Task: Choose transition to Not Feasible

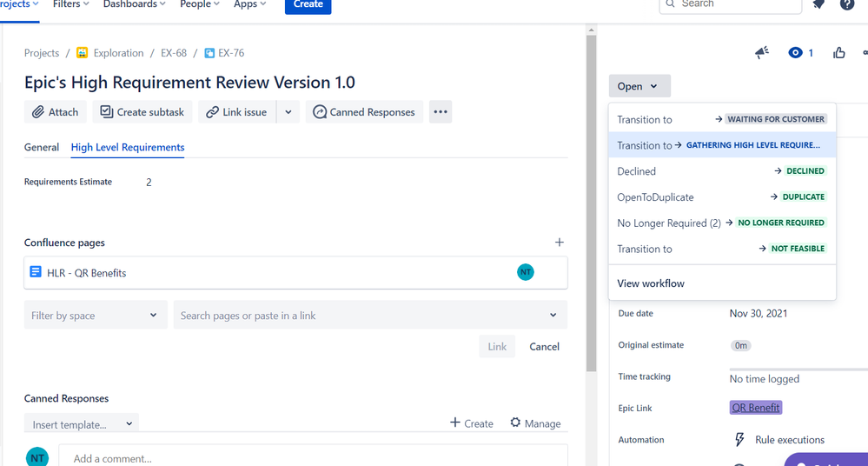Action: (722, 249)
